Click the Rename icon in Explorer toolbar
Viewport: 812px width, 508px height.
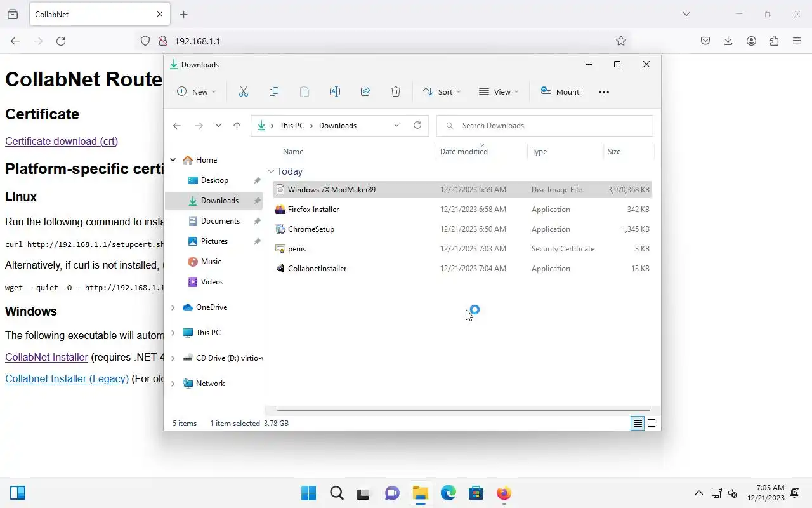(x=335, y=91)
